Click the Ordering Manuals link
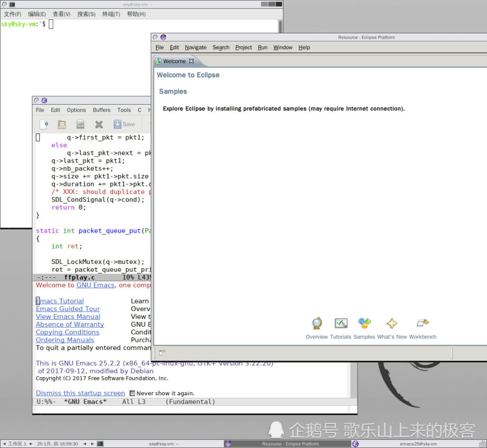487x448 pixels. (x=65, y=340)
